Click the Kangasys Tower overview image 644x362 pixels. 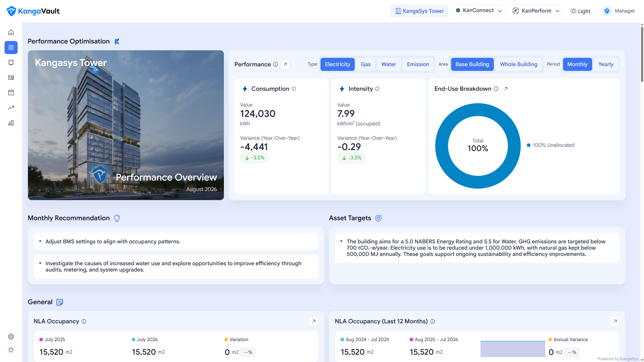126,125
